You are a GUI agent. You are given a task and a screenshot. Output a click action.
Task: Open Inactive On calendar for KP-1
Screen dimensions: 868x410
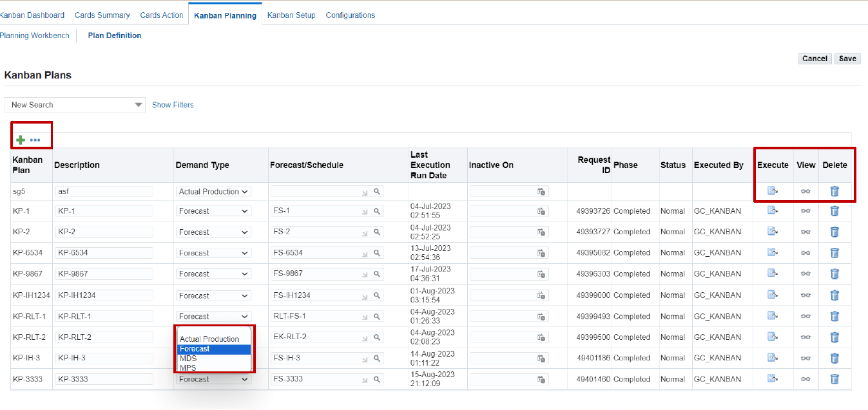click(x=541, y=211)
